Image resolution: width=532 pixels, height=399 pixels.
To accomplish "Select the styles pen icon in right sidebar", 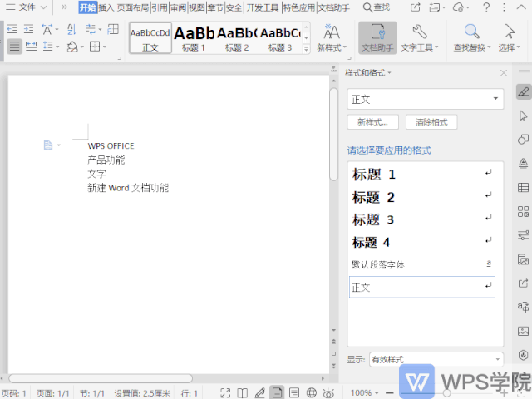I will click(523, 91).
